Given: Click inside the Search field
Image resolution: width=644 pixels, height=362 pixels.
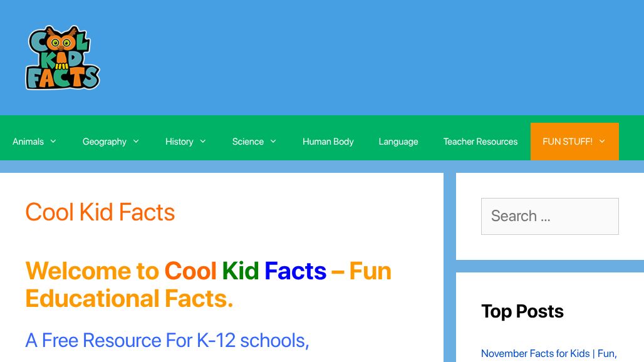Looking at the screenshot, I should 550,216.
